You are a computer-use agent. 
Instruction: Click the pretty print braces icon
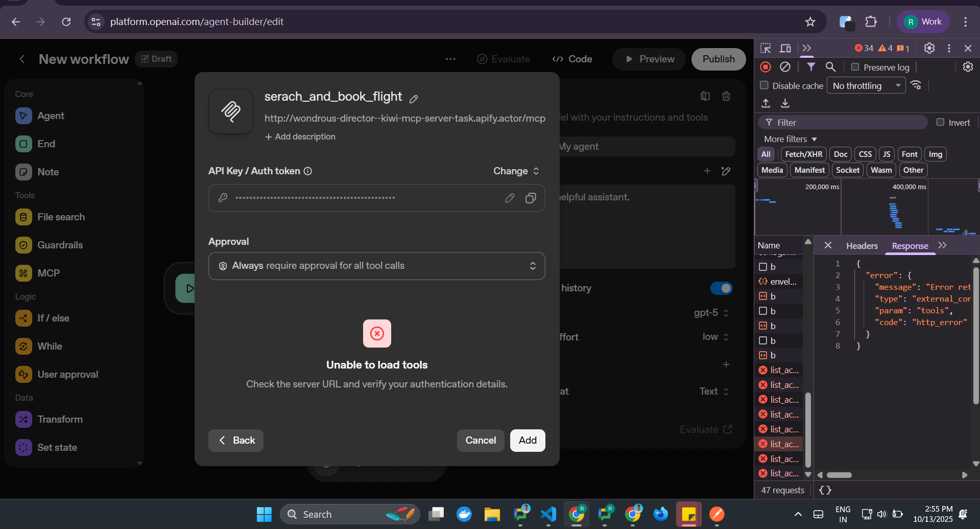point(825,490)
